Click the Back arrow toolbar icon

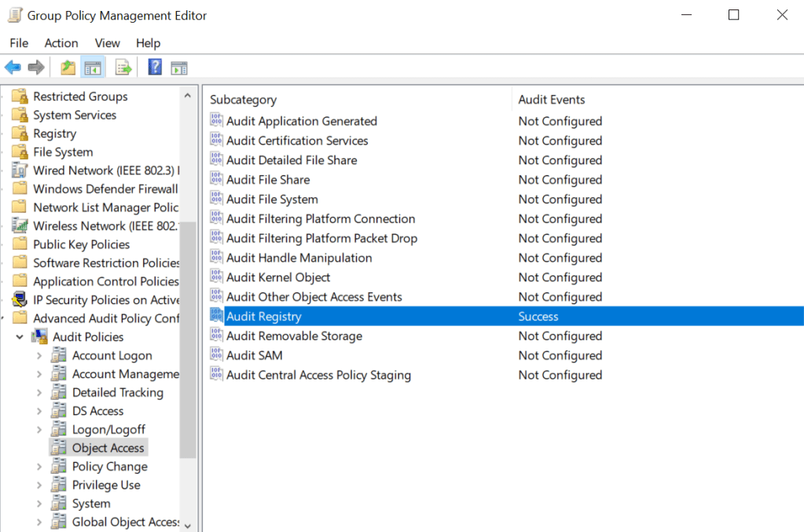[x=13, y=68]
